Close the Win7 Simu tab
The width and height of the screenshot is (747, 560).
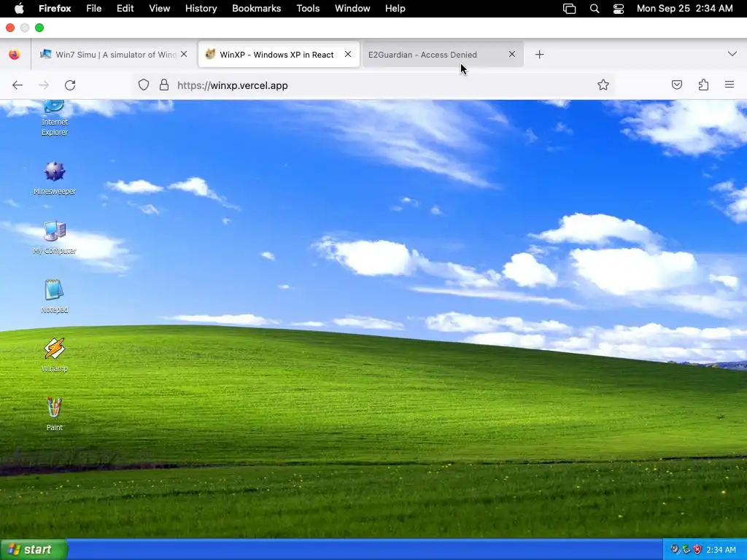pyautogui.click(x=184, y=54)
